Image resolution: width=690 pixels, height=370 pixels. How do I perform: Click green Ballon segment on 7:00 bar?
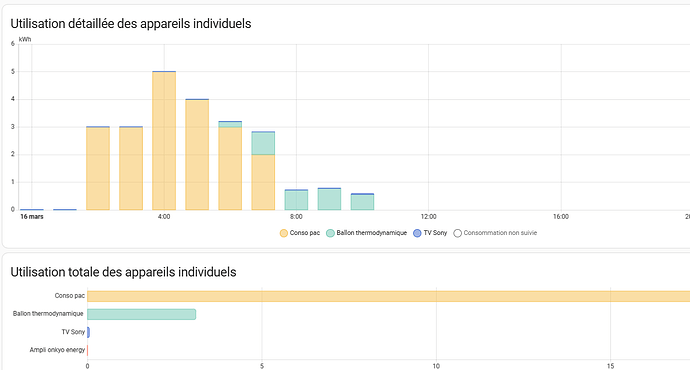coord(263,143)
